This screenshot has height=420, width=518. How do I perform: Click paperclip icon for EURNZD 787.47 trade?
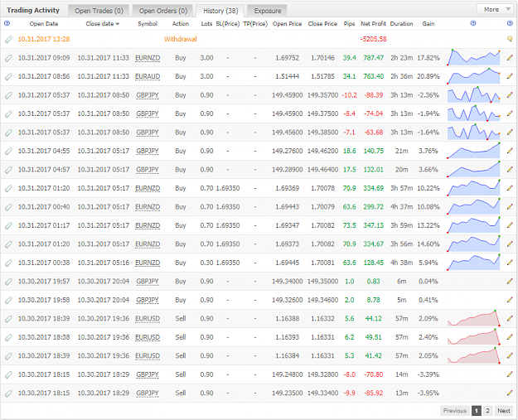pyautogui.click(x=8, y=58)
